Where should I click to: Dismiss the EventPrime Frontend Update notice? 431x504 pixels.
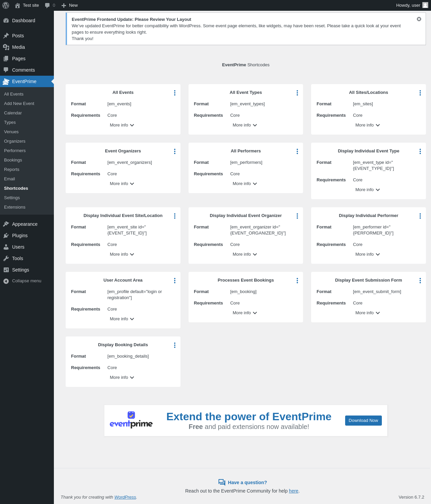coord(419,19)
